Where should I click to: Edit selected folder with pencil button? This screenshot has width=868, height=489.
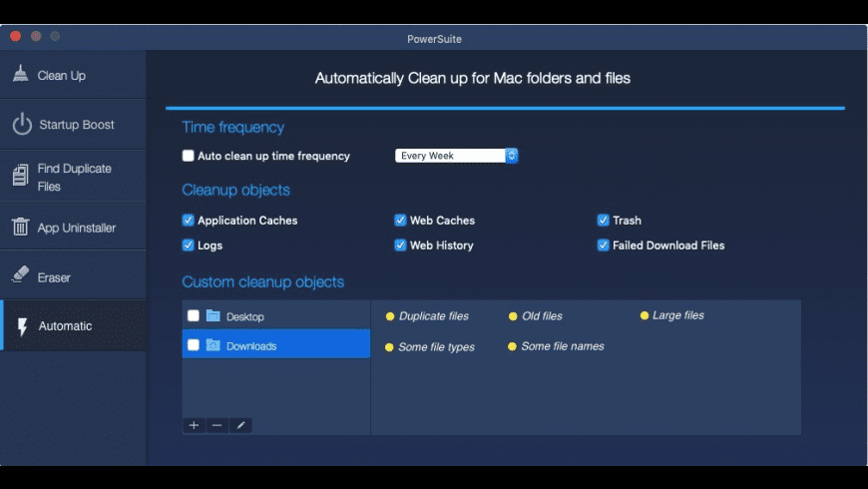coord(240,425)
